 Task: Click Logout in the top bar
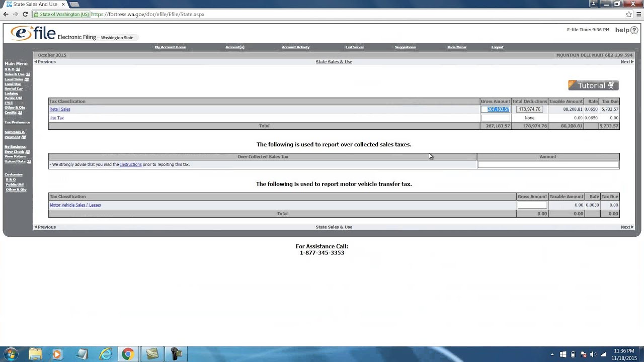tap(497, 47)
